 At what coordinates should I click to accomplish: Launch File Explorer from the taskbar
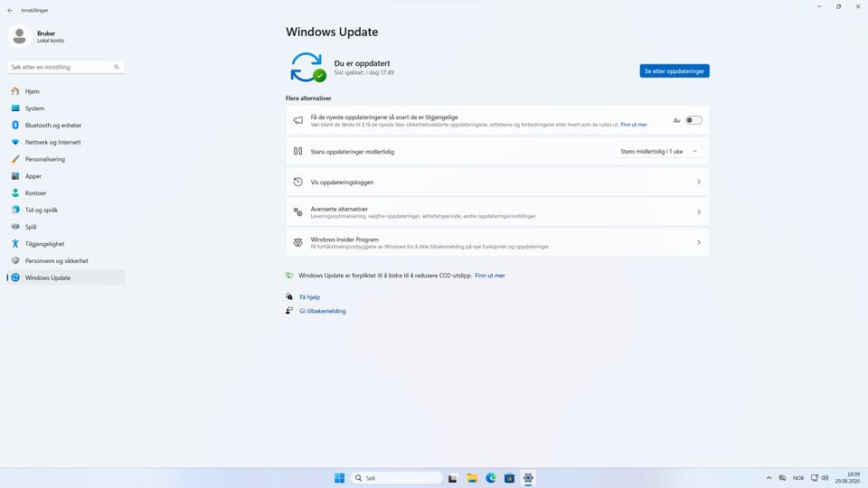coord(472,478)
